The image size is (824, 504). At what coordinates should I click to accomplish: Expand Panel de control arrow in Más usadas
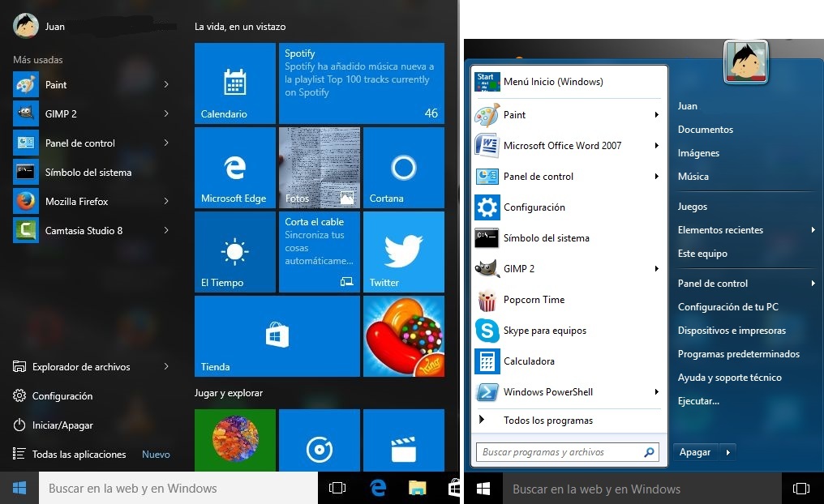coord(166,143)
